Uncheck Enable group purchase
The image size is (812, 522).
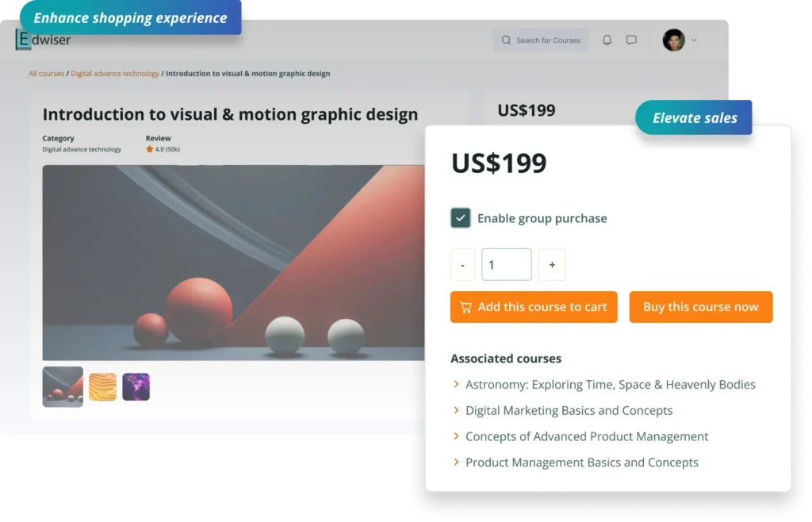(x=460, y=217)
